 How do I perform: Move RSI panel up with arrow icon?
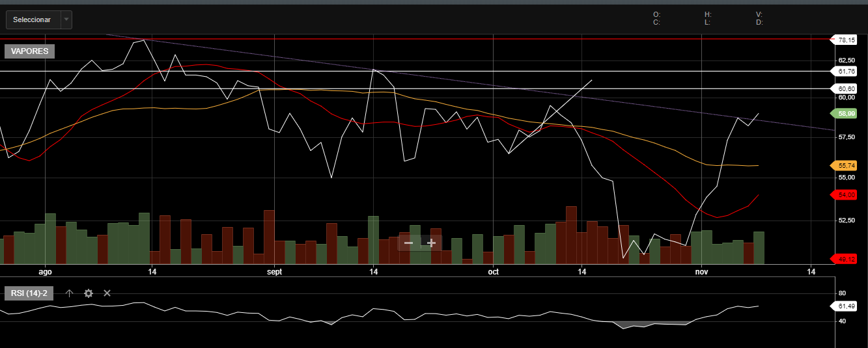pos(70,293)
